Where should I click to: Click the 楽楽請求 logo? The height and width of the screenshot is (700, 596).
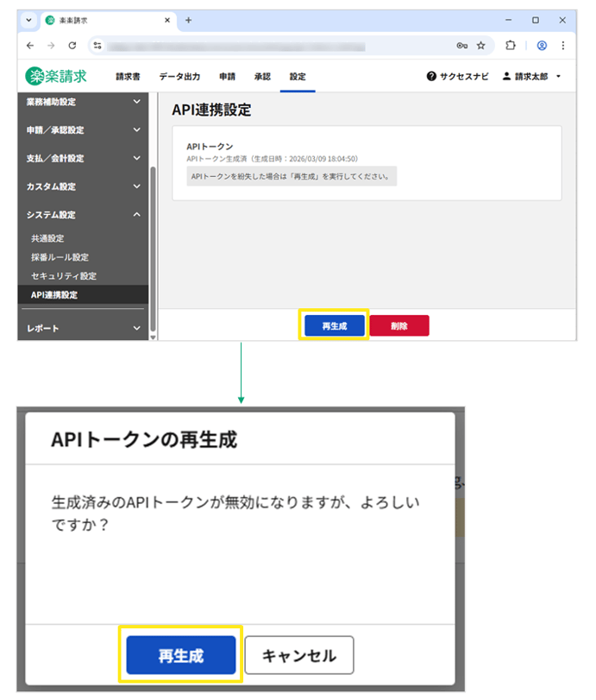pos(57,76)
